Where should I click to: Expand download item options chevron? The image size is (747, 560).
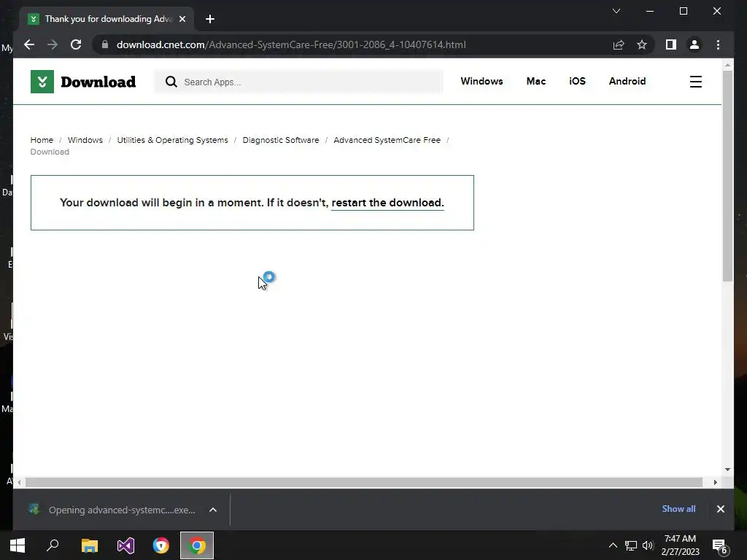[213, 510]
